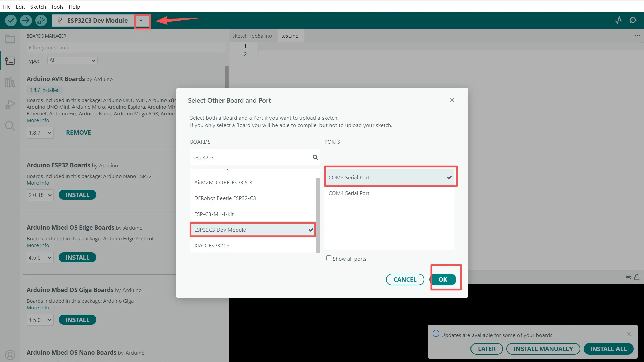
Task: Select XIAO_ESP32C3 board from list
Action: (x=212, y=246)
